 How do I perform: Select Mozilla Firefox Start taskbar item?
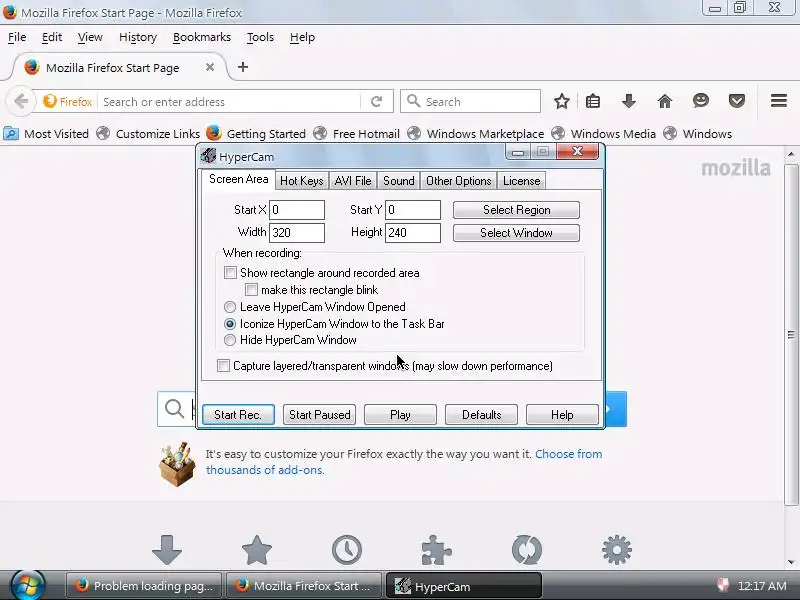304,586
